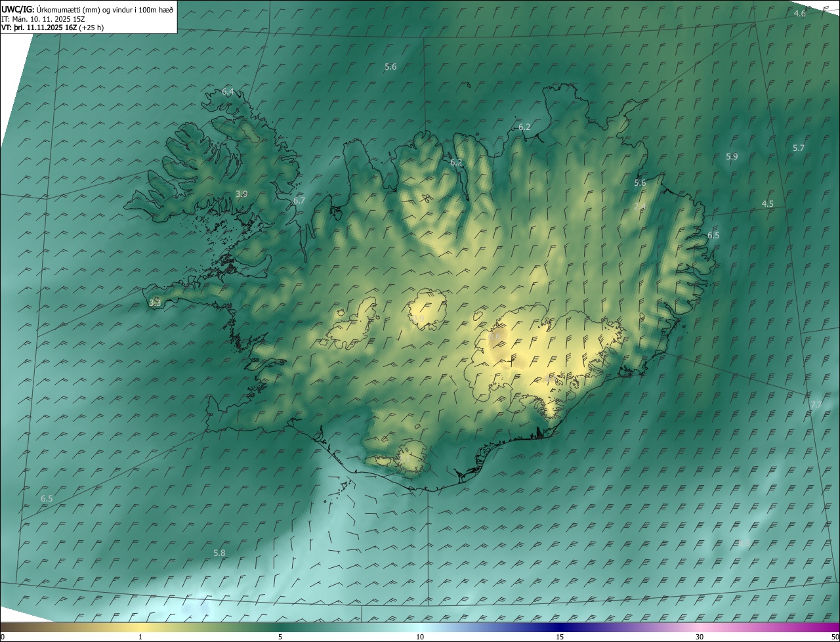Click the 6.4 value label
The height and width of the screenshot is (642, 840).
point(228,91)
